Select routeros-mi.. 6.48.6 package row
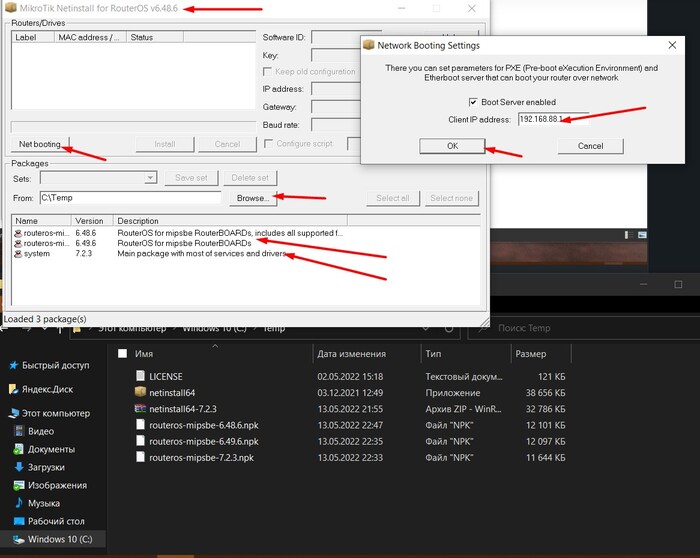 (179, 233)
